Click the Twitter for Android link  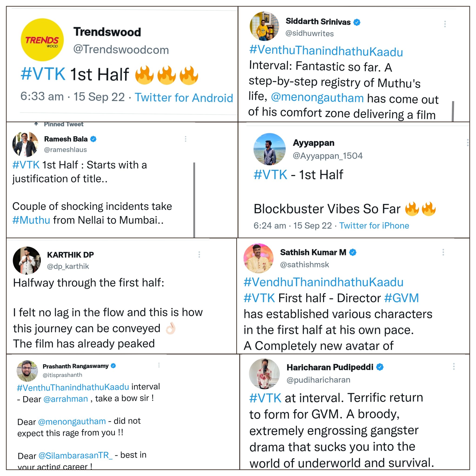pos(184,98)
